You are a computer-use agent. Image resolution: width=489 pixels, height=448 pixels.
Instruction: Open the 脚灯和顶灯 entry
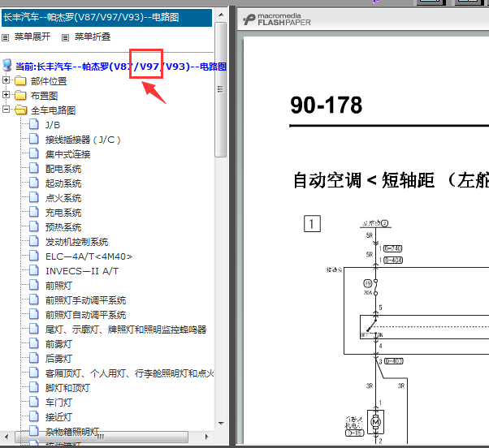[67, 388]
